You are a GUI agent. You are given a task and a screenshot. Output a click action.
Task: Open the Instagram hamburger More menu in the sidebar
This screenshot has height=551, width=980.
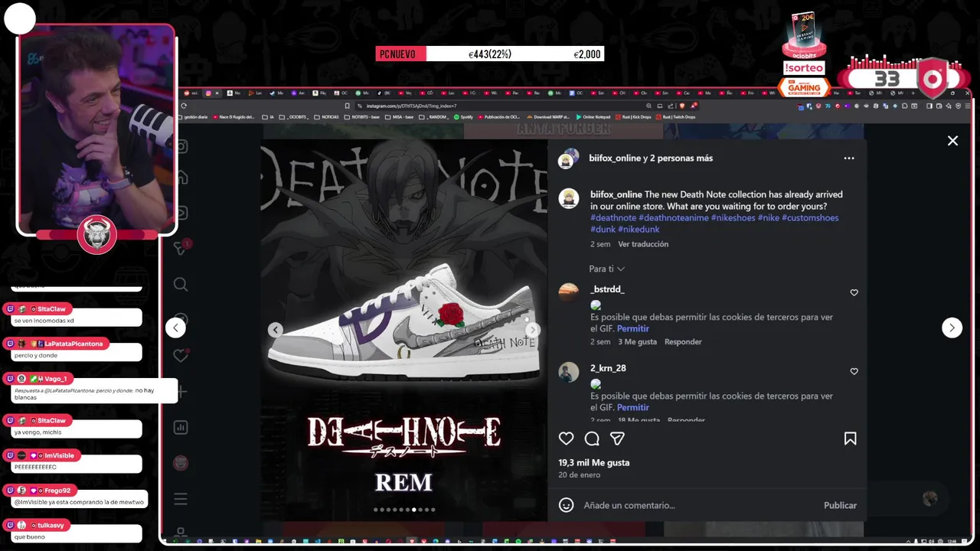point(181,499)
